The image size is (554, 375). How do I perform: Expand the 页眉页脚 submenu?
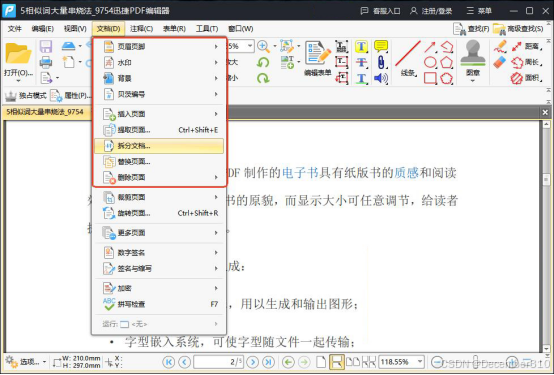click(159, 47)
